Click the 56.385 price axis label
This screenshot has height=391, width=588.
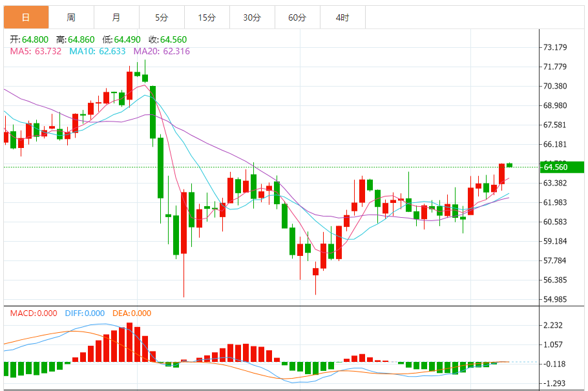coord(555,280)
